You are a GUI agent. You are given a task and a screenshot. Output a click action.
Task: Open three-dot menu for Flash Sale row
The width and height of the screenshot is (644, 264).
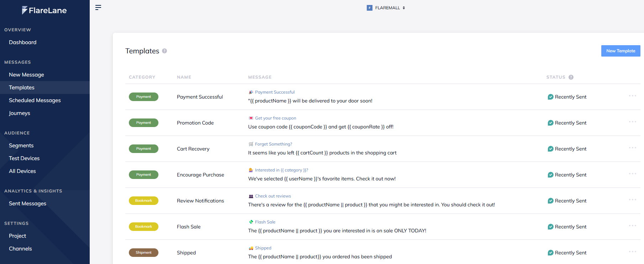point(632,226)
